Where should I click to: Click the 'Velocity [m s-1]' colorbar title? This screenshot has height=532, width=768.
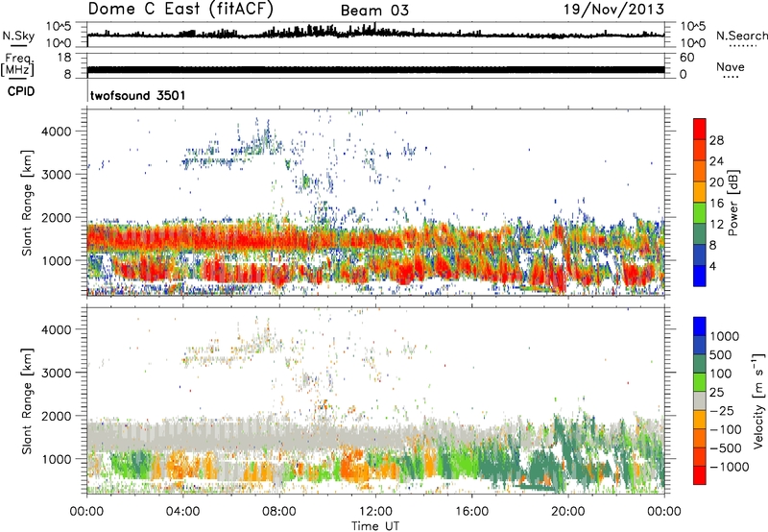(758, 400)
